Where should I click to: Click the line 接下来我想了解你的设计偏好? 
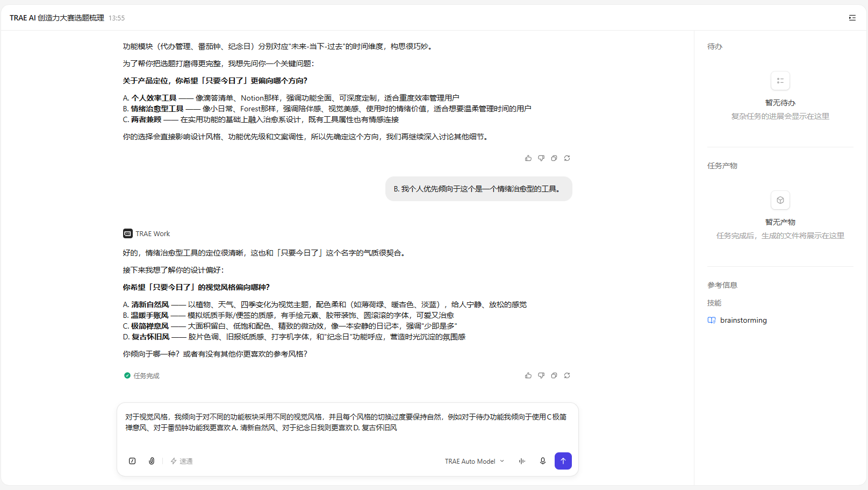[x=173, y=270]
